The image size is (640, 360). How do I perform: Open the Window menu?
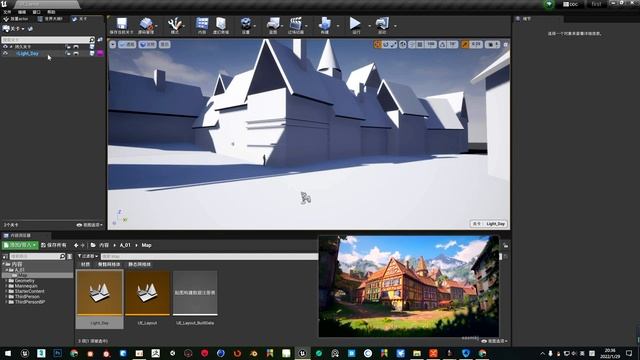point(36,12)
